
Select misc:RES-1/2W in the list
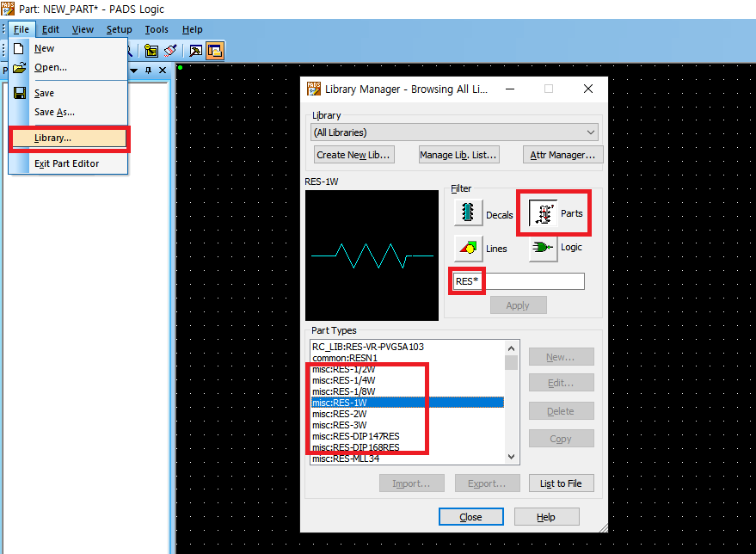tap(408, 369)
